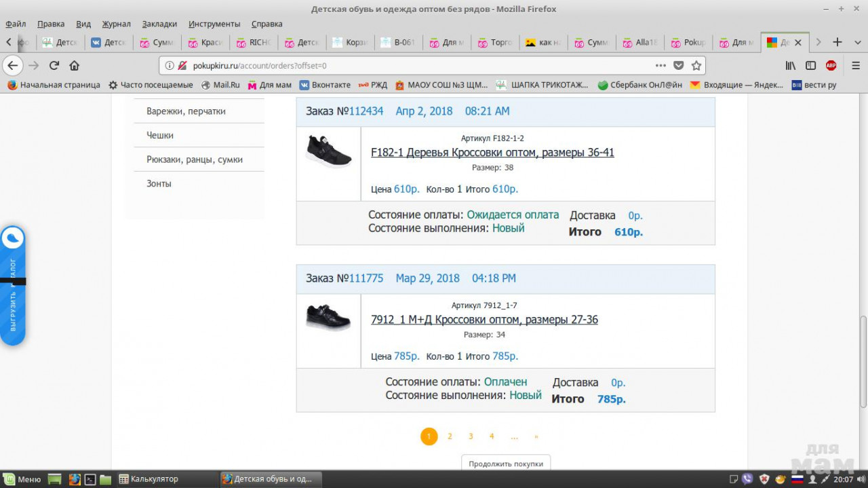Open the Закладки menu
868x488 pixels.
(160, 24)
